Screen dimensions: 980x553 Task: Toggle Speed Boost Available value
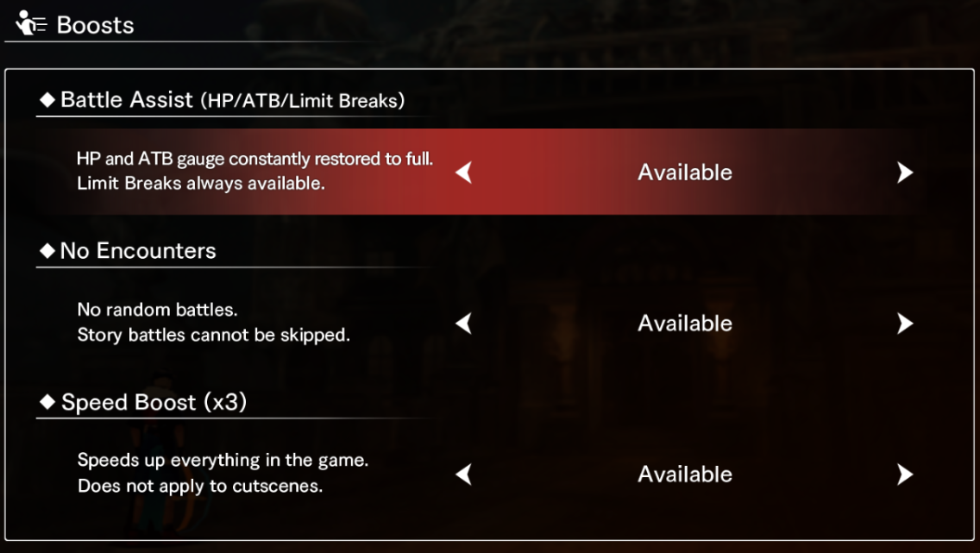coord(684,474)
